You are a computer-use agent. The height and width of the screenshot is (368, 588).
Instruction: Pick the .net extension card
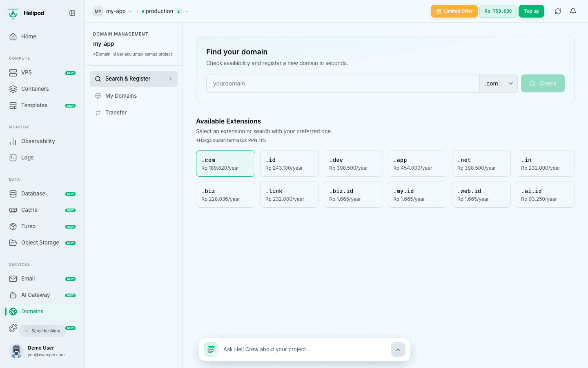pos(481,164)
